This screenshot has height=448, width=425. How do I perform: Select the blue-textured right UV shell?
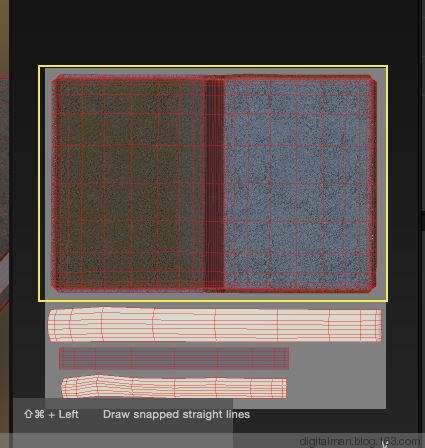click(300, 183)
